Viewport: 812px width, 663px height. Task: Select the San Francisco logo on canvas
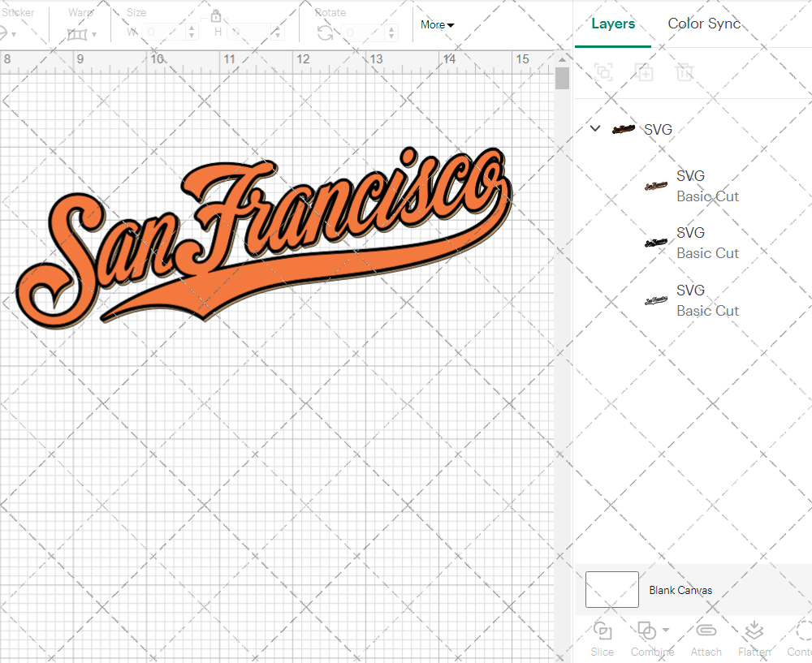tap(264, 238)
